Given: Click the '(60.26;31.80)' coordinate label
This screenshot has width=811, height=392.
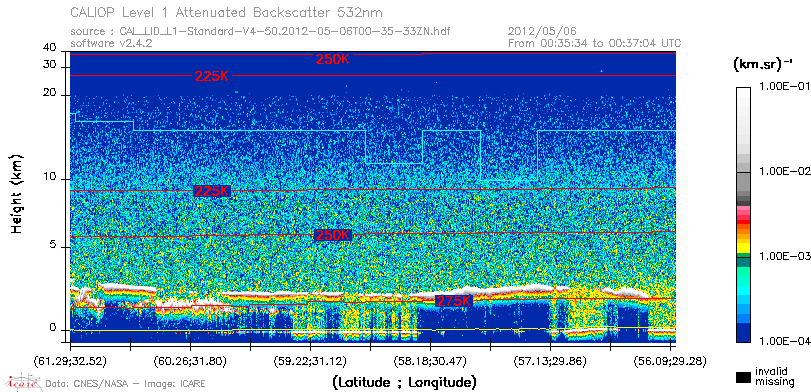Looking at the screenshot, I should pos(190,361).
